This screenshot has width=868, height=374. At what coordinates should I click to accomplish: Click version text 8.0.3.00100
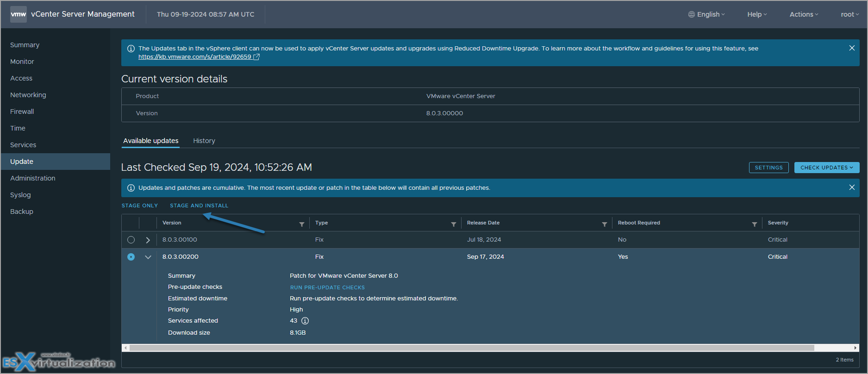pyautogui.click(x=180, y=240)
